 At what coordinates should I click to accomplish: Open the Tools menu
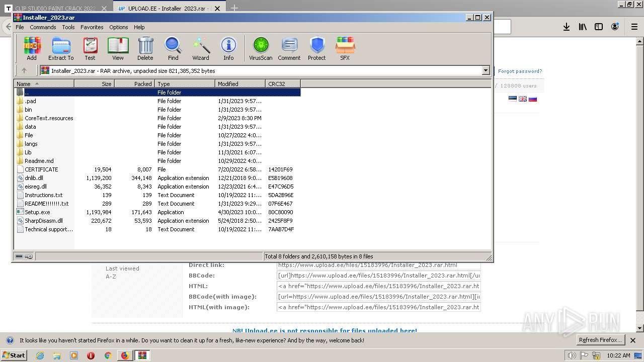68,27
